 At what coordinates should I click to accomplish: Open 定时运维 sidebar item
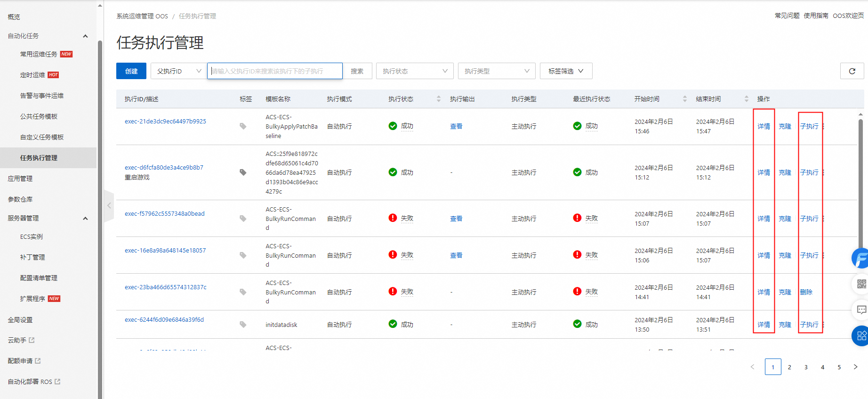[x=32, y=75]
